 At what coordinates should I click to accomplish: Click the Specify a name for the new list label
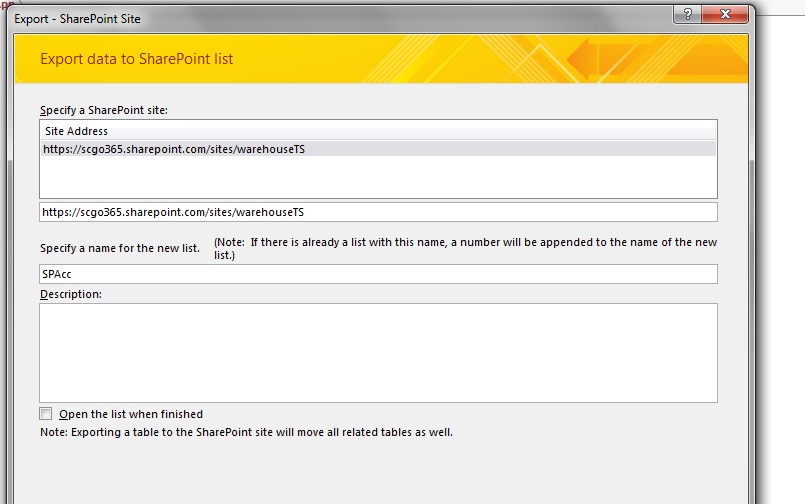120,248
